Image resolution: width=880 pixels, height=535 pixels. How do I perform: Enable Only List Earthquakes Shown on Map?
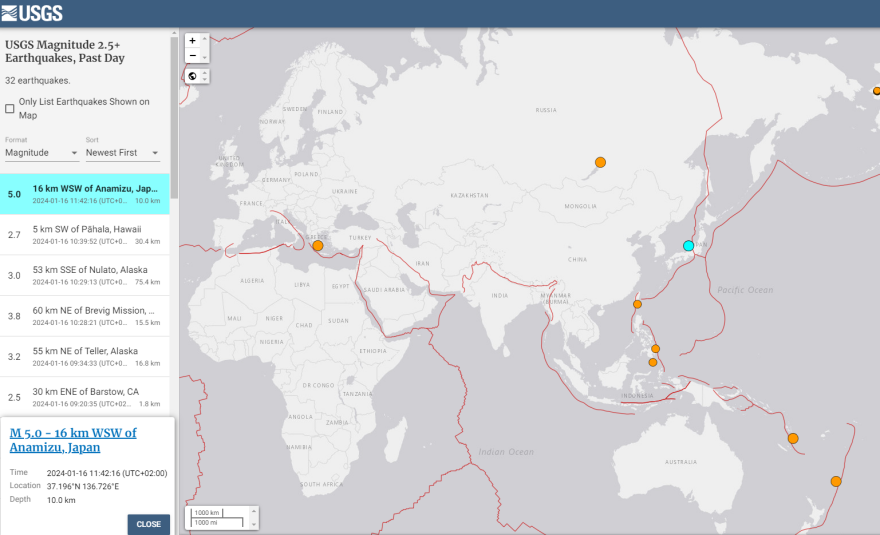point(10,108)
